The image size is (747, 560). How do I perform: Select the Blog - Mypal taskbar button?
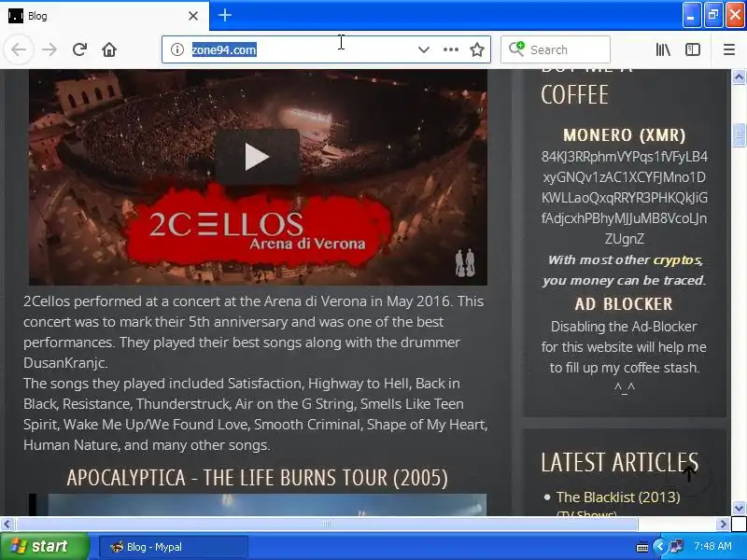[174, 547]
